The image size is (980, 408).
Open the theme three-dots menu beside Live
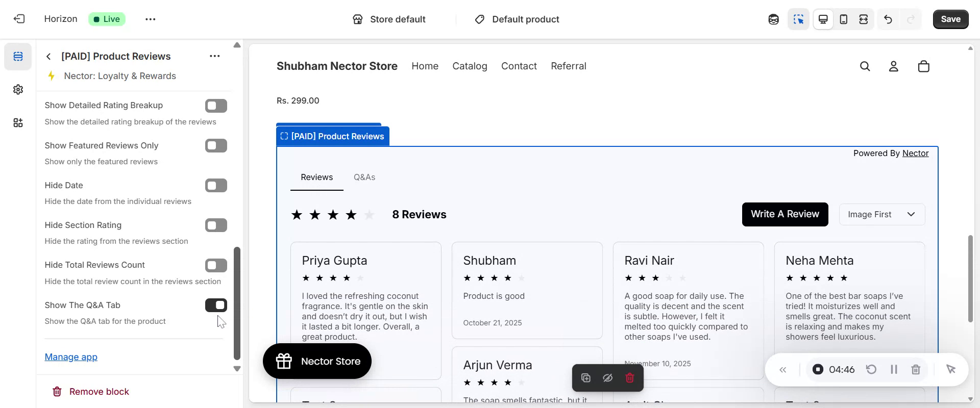(150, 19)
